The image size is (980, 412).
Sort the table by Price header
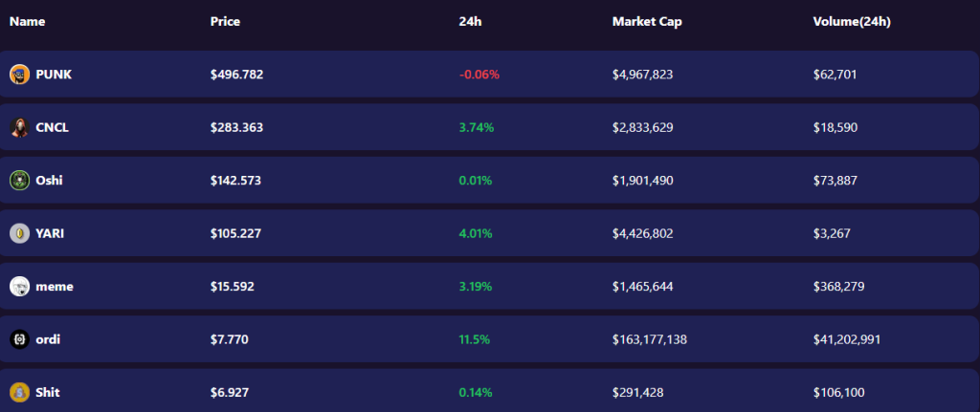[x=225, y=22]
